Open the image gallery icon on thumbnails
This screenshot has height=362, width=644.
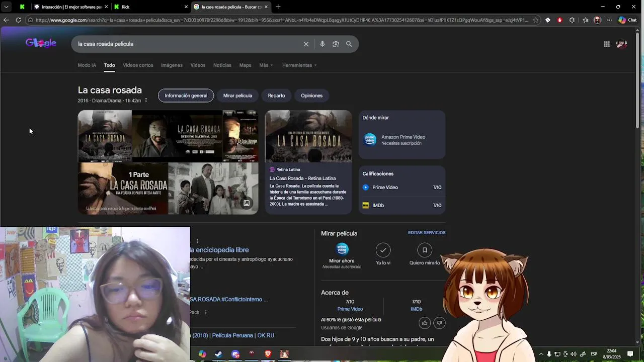tap(247, 203)
